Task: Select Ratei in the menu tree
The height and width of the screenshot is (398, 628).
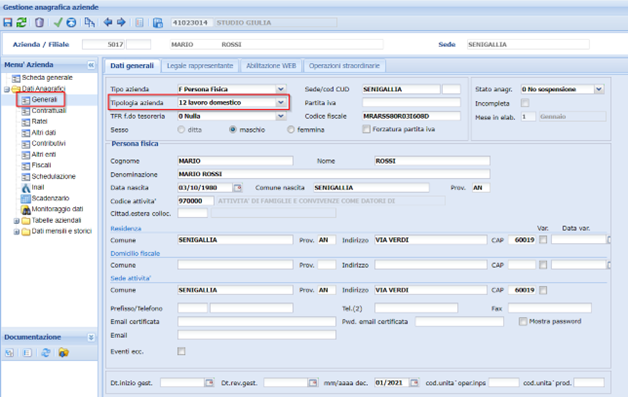Action: pos(39,121)
